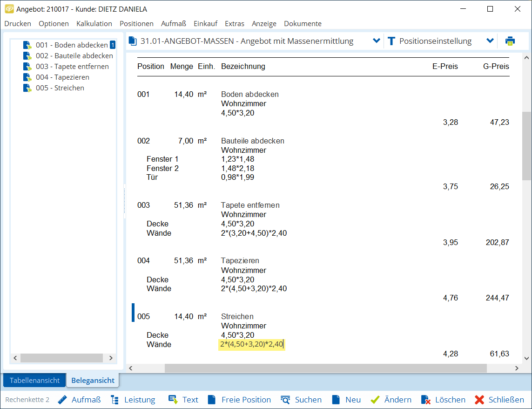532x409 pixels.
Task: Click the printer icon in header bar
Action: (x=510, y=41)
